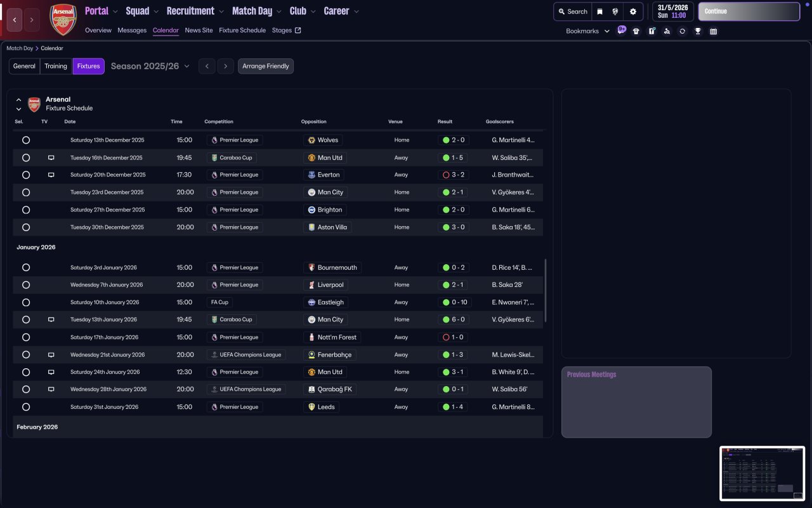Click the Arsenal club badge in header
Screen dimensions: 812x508
pyautogui.click(x=63, y=20)
